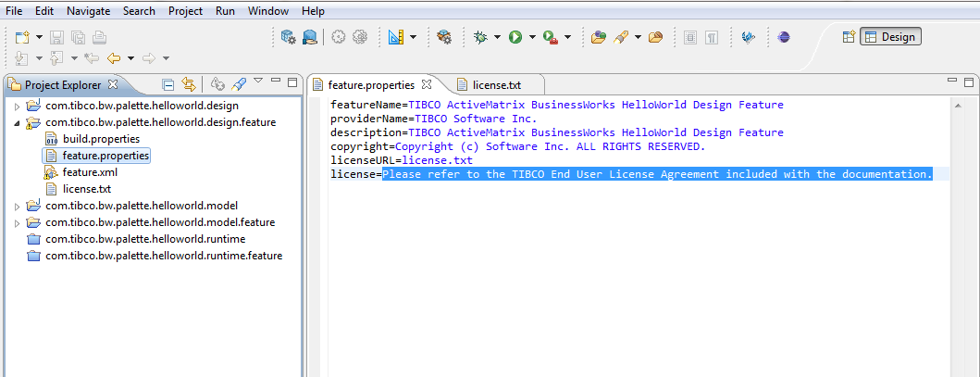Toggle Show Whitespace Characters pilcrow icon
Viewport: 980px width, 377px height.
(x=712, y=37)
